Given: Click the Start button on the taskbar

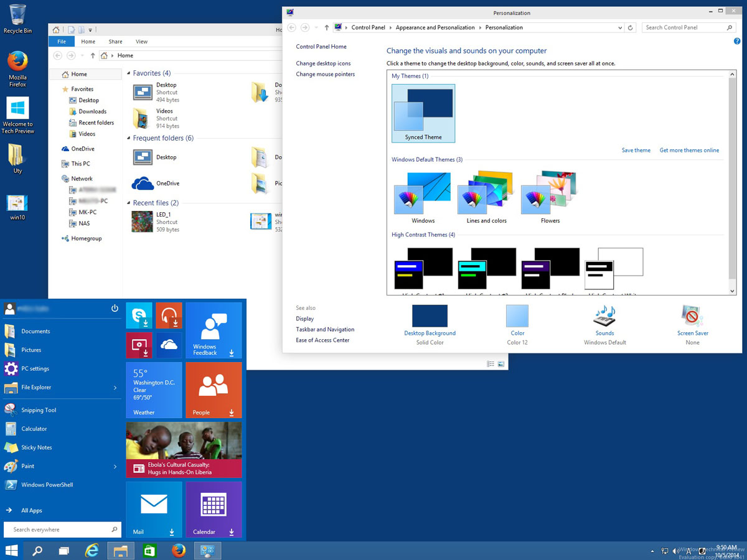Looking at the screenshot, I should pos(11,551).
